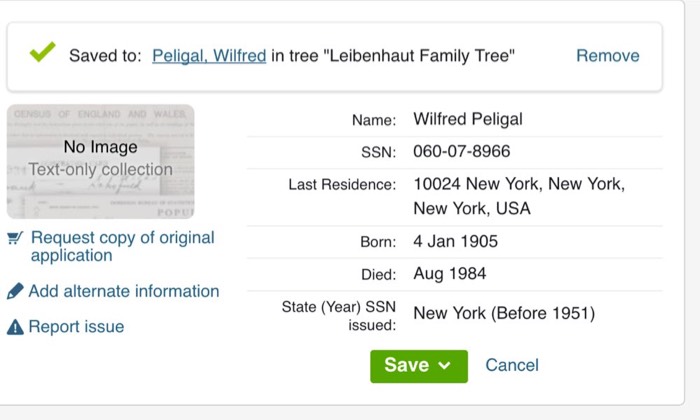Cancel saving the record
Image resolution: width=700 pixels, height=420 pixels.
tap(511, 365)
